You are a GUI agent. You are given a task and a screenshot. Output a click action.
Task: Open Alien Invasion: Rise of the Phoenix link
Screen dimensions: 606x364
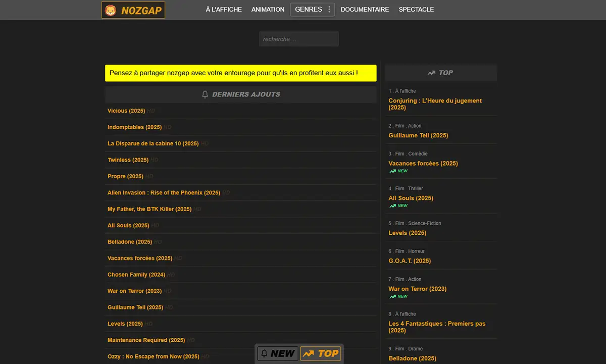tap(164, 193)
